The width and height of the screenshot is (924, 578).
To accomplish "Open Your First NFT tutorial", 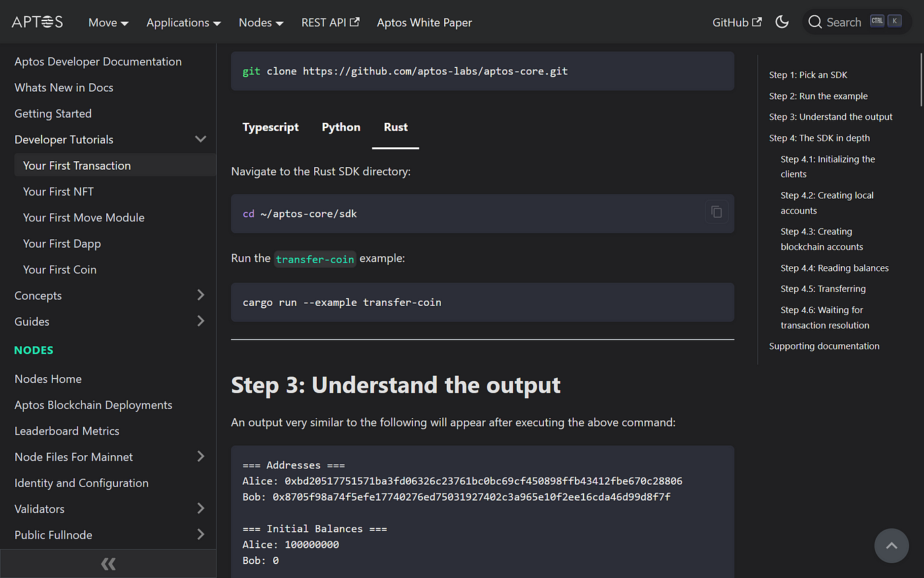I will click(x=58, y=192).
